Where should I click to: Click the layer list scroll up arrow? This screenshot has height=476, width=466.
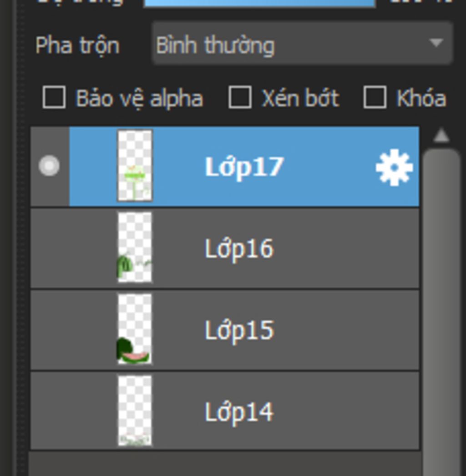coord(442,136)
